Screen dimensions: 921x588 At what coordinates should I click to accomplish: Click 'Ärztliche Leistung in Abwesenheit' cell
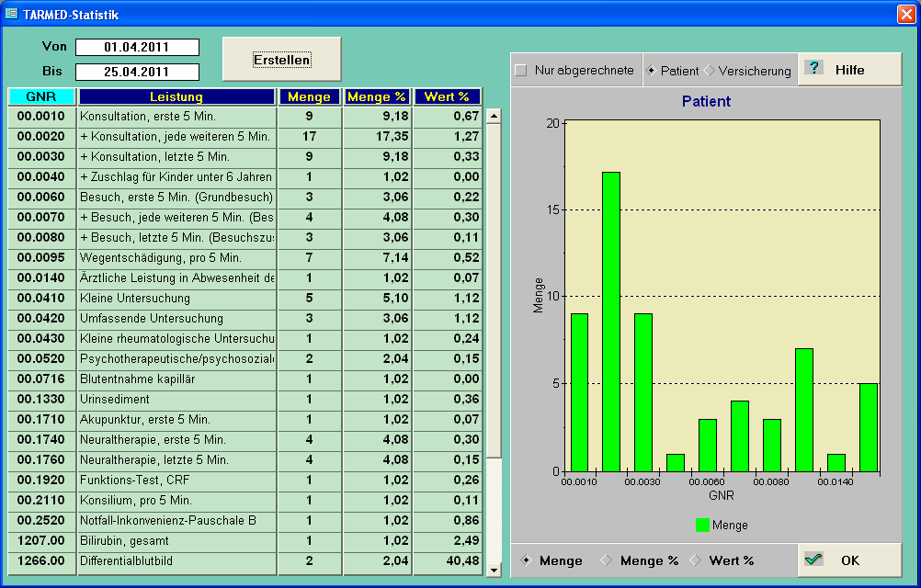(176, 278)
